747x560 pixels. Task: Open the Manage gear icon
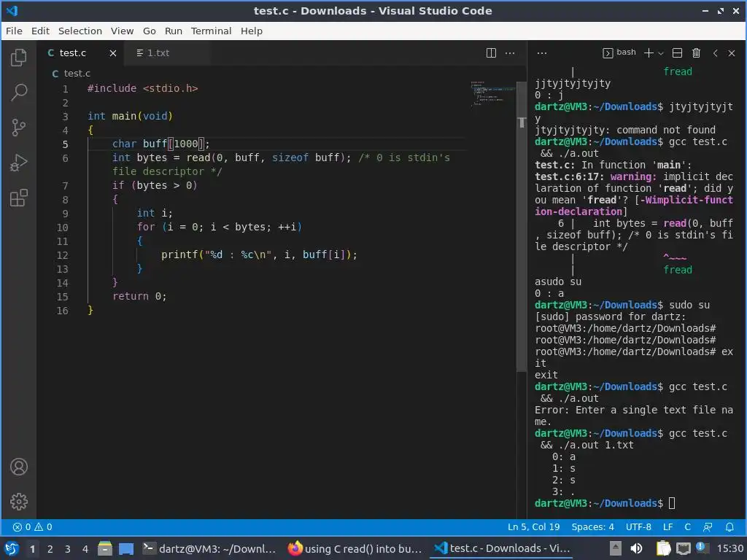tap(18, 502)
